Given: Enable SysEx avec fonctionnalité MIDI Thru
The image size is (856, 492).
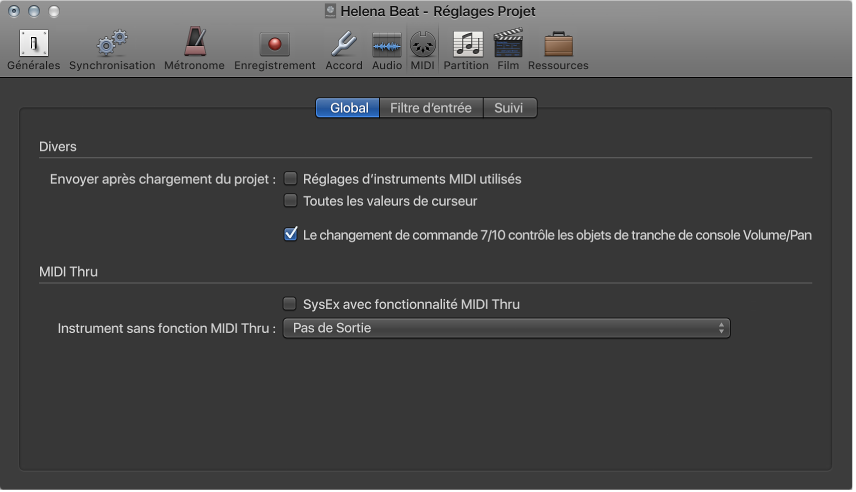Looking at the screenshot, I should tap(290, 304).
